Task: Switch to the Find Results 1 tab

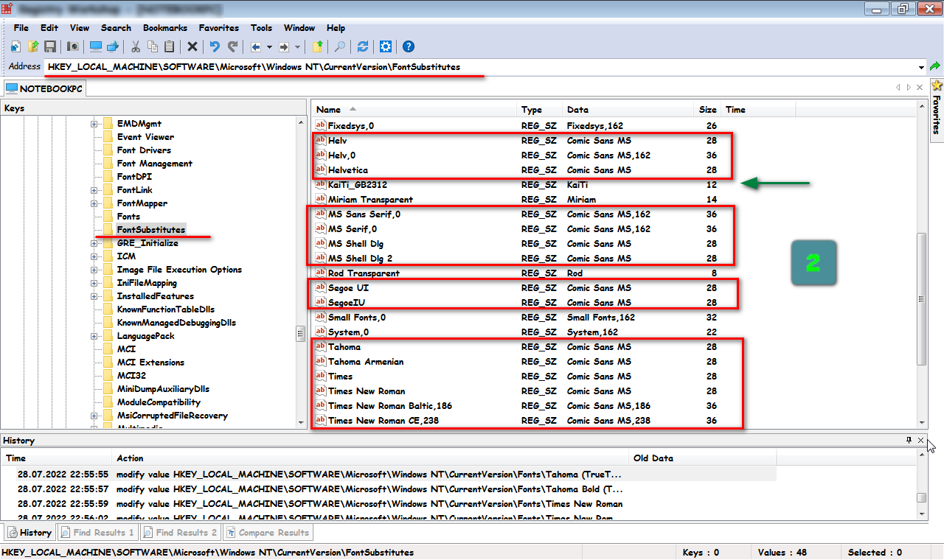Action: 97,532
